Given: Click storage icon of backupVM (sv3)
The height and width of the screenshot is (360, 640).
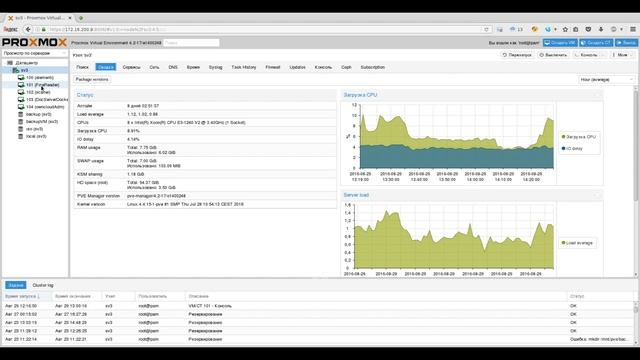Looking at the screenshot, I should (x=21, y=122).
